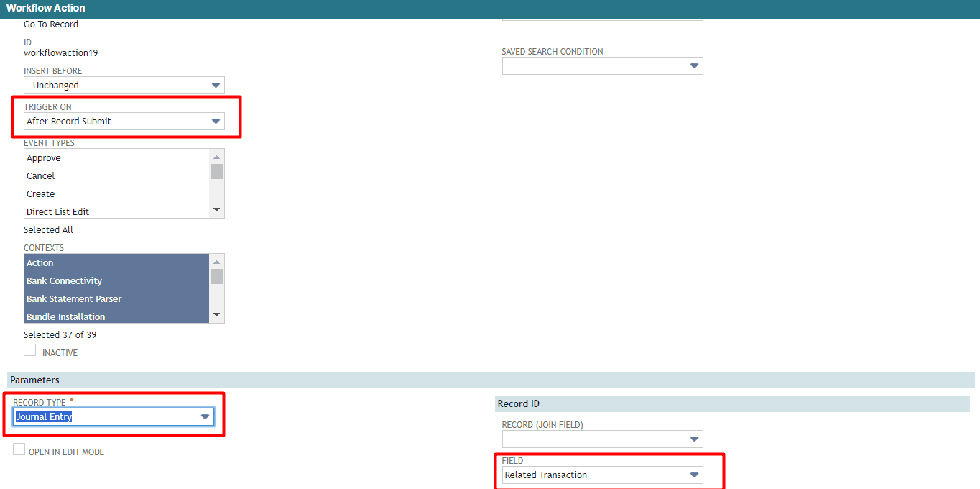Image resolution: width=980 pixels, height=489 pixels.
Task: Click Action in Contexts list
Action: (x=116, y=263)
